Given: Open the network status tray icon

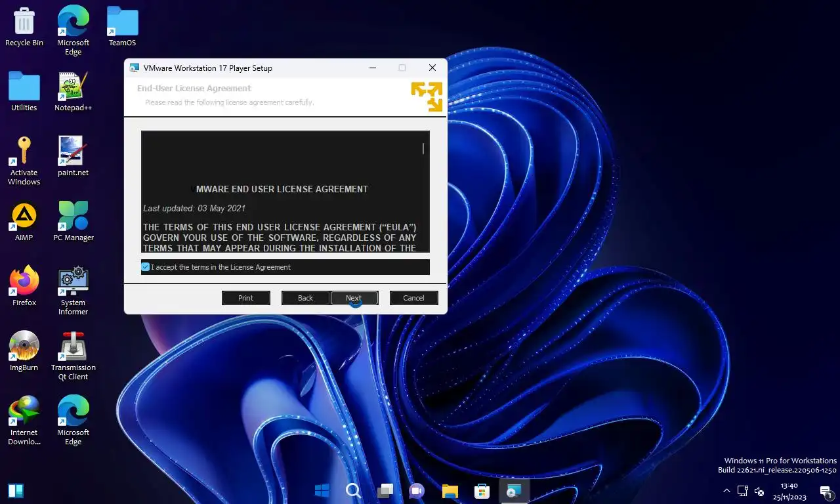Looking at the screenshot, I should pyautogui.click(x=743, y=490).
